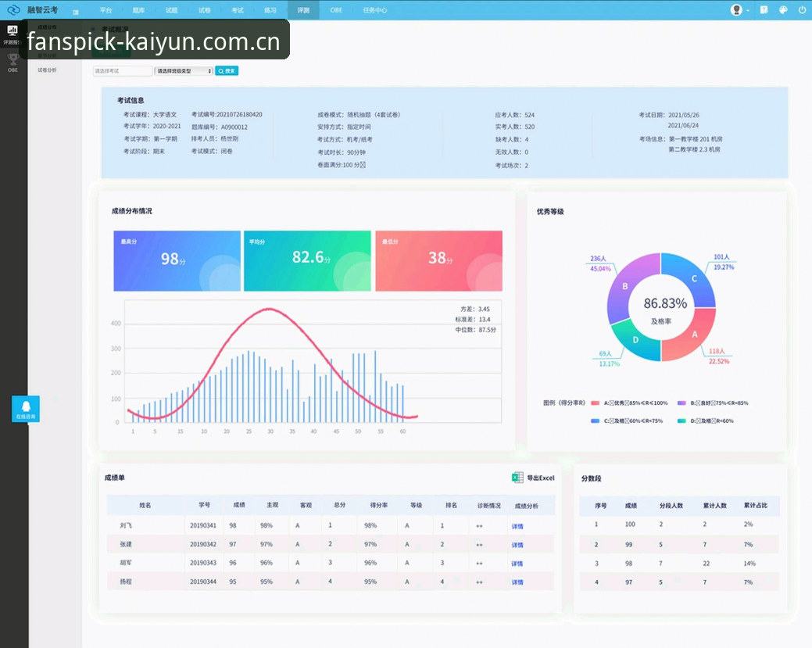Toggle the sidebar collapse icon
812x648 pixels.
point(76,12)
